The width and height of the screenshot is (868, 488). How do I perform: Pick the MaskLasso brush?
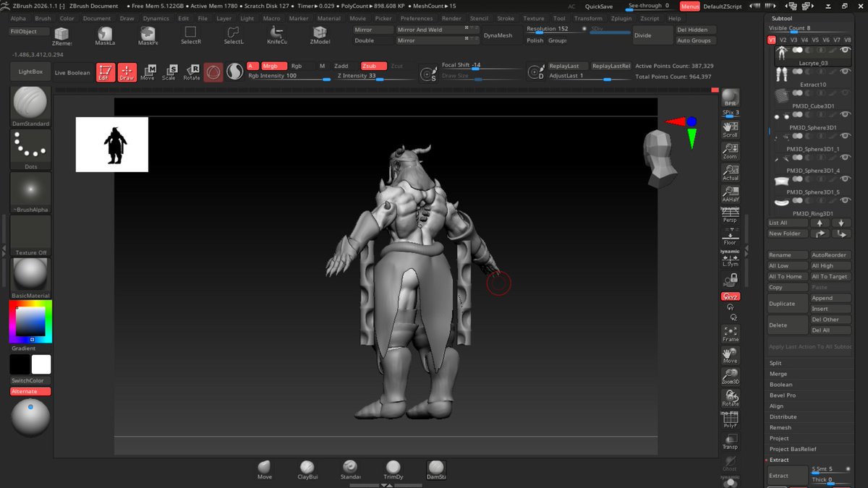(x=105, y=36)
